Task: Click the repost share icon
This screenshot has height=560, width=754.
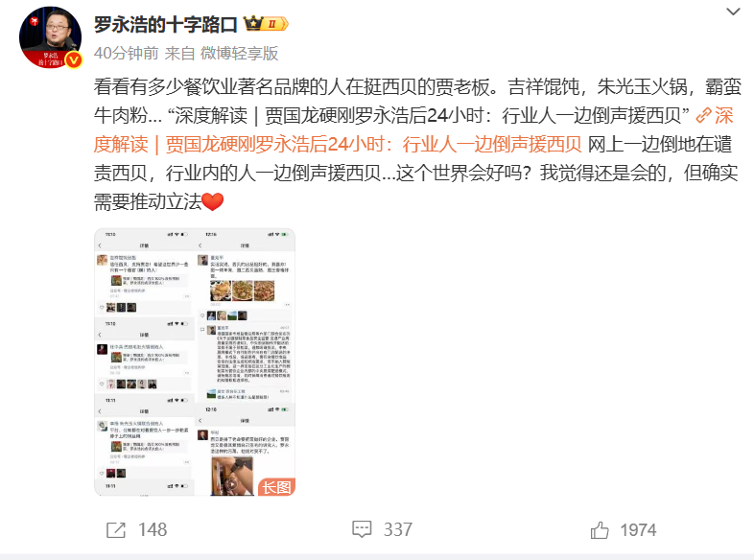Action: [115, 529]
